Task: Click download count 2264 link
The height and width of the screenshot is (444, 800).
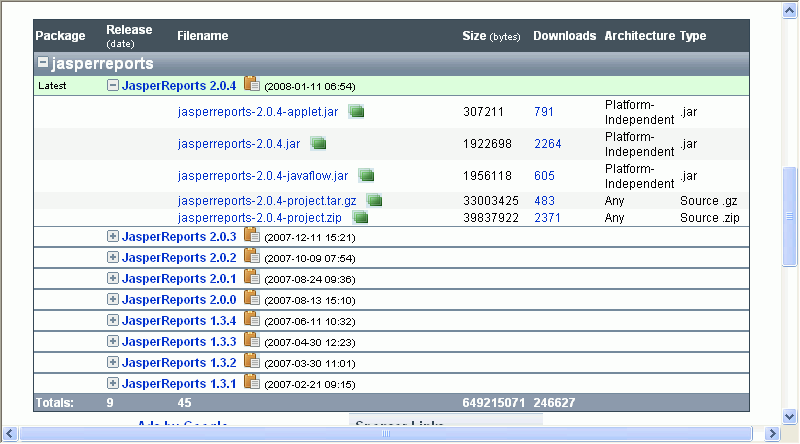Action: 547,144
